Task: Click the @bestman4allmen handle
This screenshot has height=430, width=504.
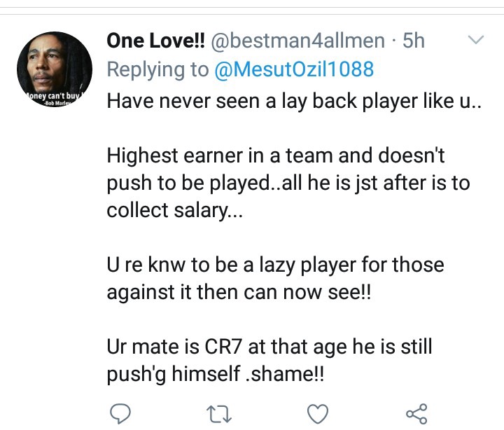Action: (297, 41)
